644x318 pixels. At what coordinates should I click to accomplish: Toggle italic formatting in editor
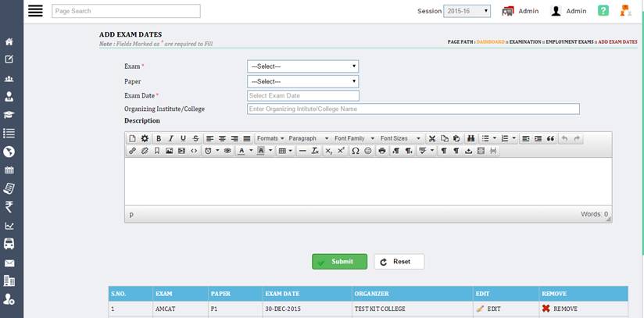171,138
